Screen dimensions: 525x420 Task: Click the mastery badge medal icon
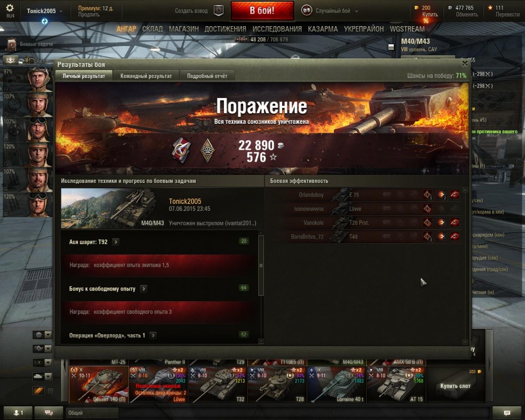(x=181, y=149)
